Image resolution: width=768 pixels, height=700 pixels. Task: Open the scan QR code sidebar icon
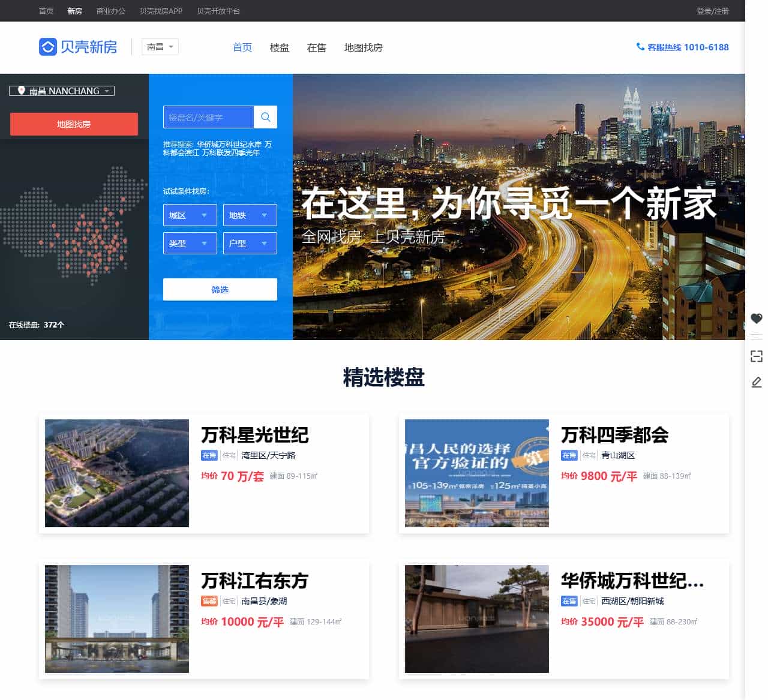tap(757, 356)
